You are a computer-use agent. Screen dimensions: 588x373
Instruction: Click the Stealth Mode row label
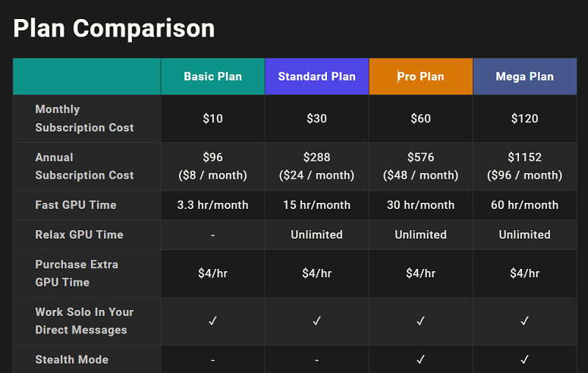click(71, 359)
